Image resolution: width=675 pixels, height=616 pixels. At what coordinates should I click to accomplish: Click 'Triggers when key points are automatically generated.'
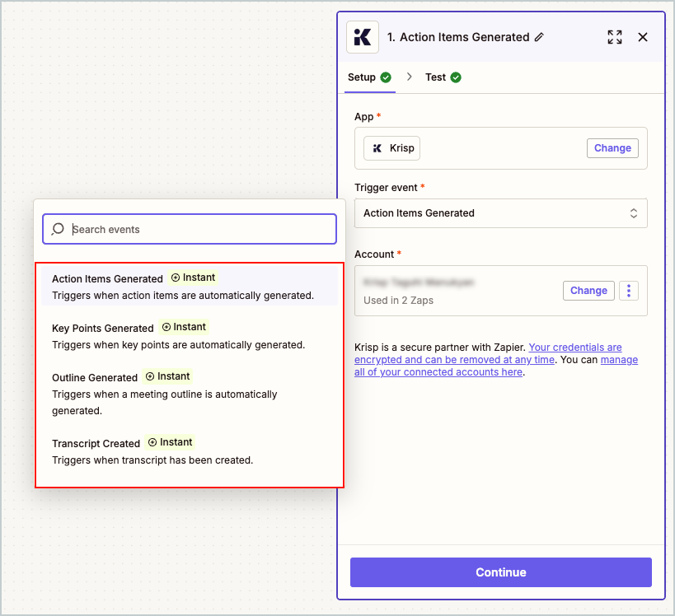point(178,345)
